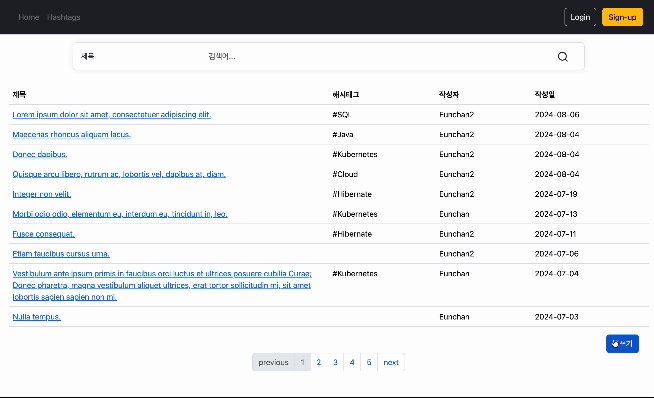Click #Kubernetes in the Vestibulum ante row

pyautogui.click(x=355, y=274)
